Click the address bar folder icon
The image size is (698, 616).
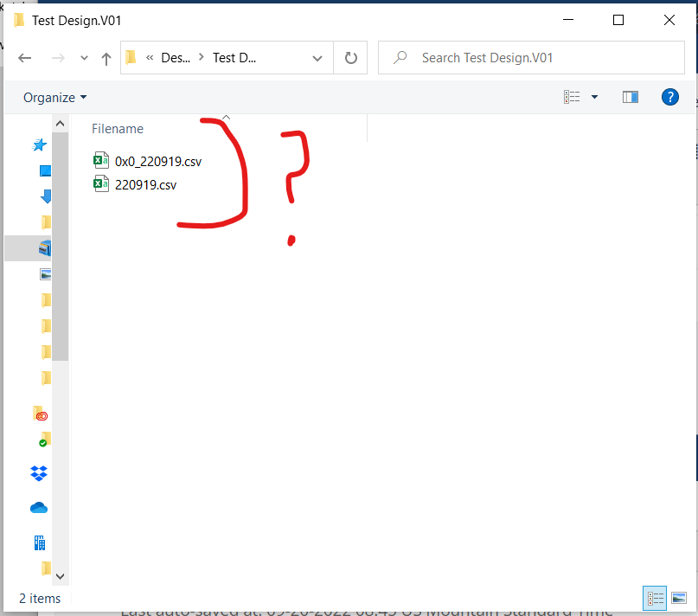pyautogui.click(x=131, y=57)
